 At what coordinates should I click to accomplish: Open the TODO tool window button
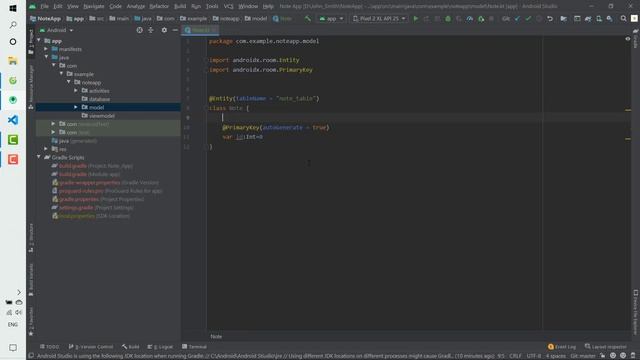(49, 347)
